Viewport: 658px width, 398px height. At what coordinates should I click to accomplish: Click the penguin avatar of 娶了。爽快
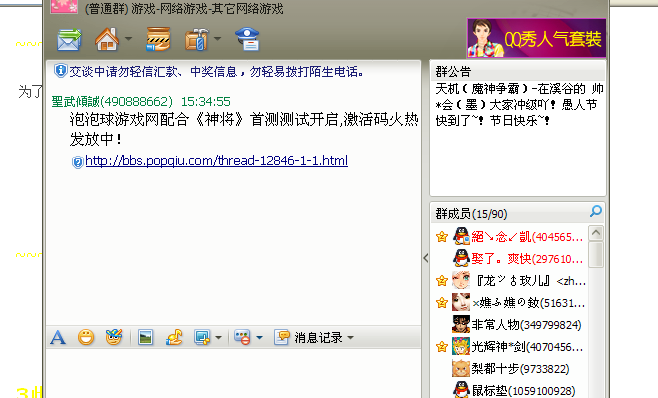[x=461, y=258]
